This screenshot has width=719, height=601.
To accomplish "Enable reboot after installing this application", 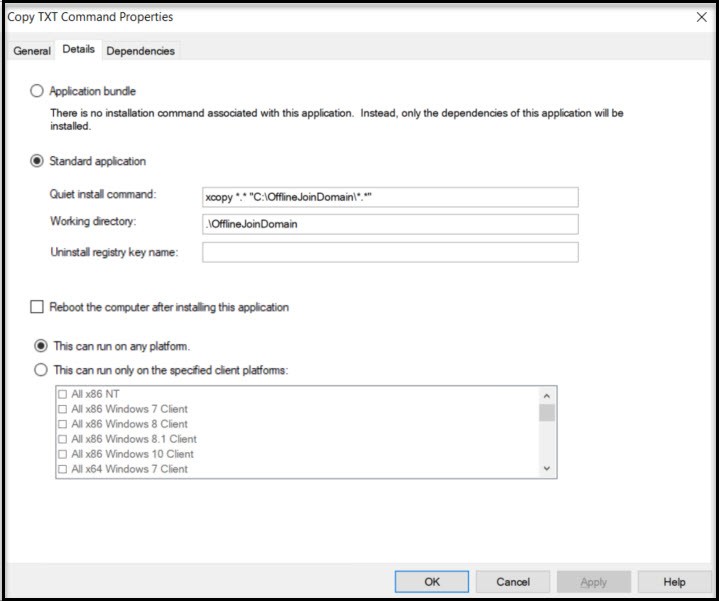I will [37, 307].
